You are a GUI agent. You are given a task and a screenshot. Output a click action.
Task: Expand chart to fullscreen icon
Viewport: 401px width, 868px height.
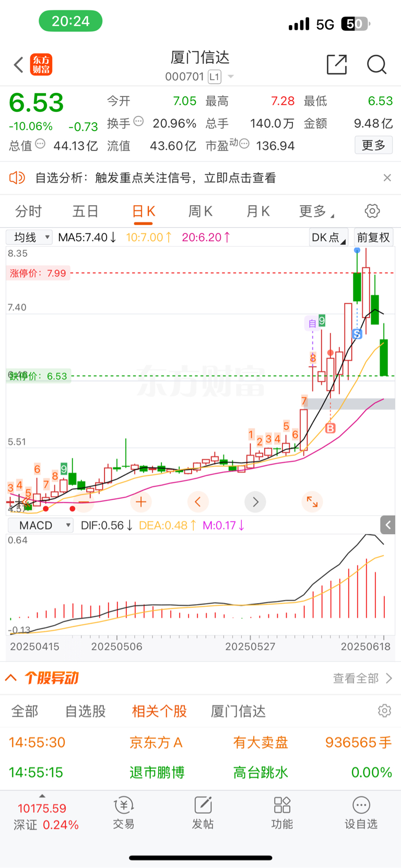click(x=312, y=502)
